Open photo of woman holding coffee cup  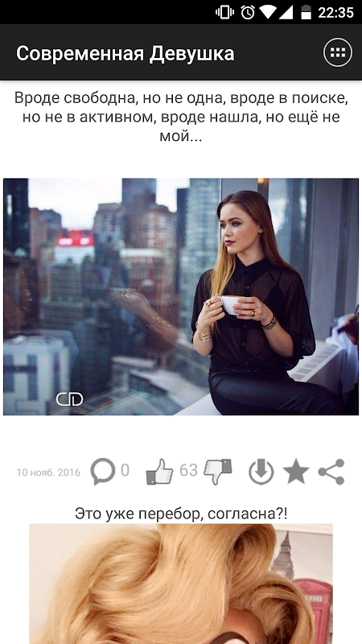coord(181,296)
